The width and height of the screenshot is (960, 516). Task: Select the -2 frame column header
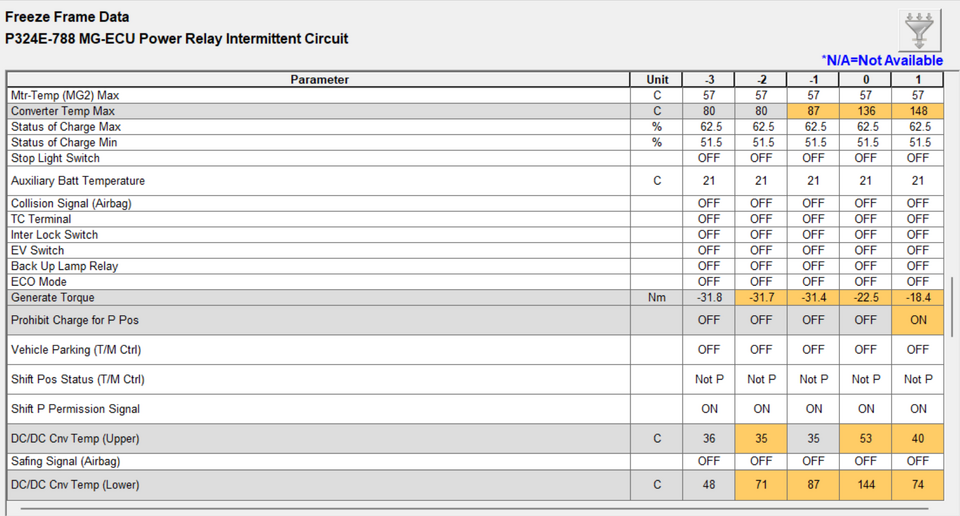761,80
